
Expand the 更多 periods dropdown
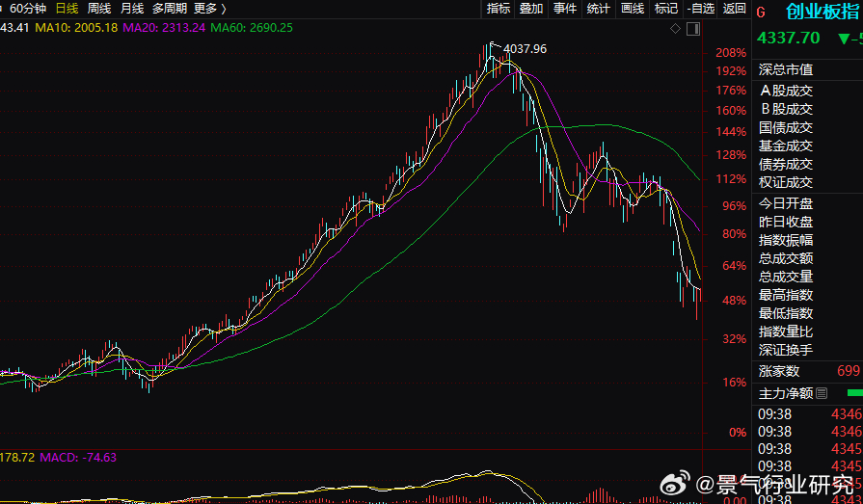(x=209, y=9)
